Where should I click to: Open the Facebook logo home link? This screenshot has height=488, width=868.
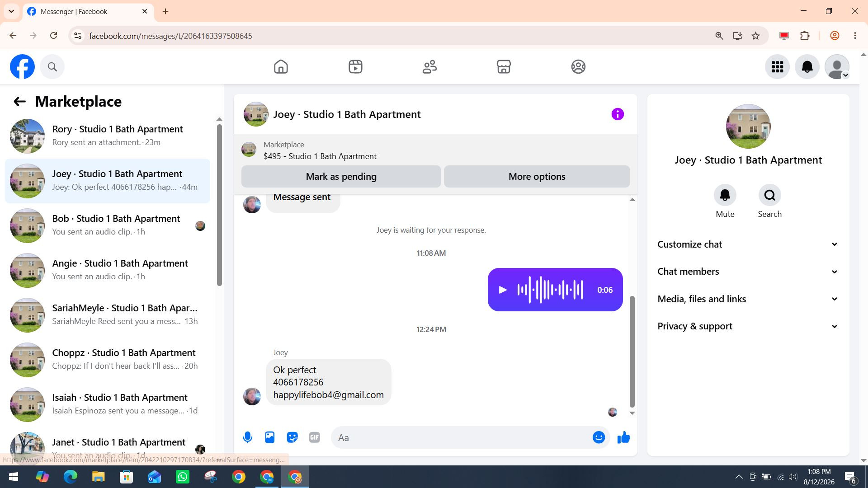[22, 67]
